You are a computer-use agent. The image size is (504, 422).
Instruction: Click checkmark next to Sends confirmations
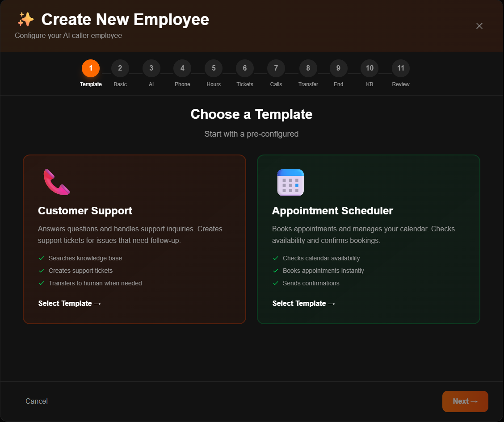(276, 283)
